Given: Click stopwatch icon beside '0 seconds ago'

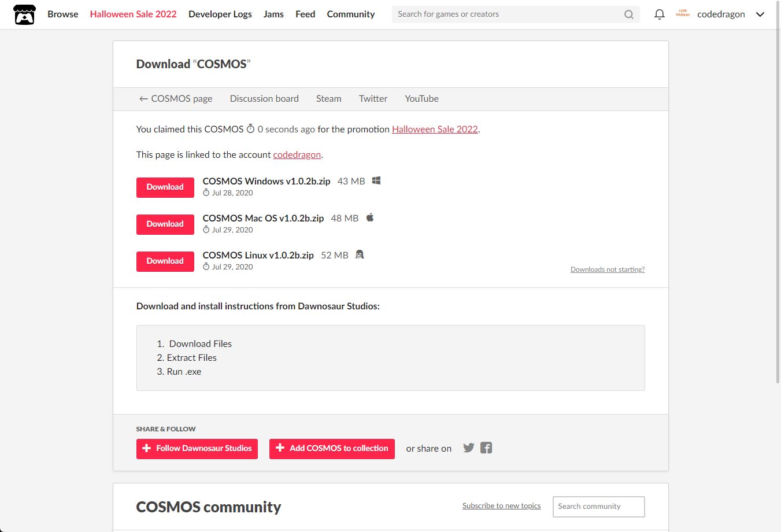Looking at the screenshot, I should click(x=250, y=128).
